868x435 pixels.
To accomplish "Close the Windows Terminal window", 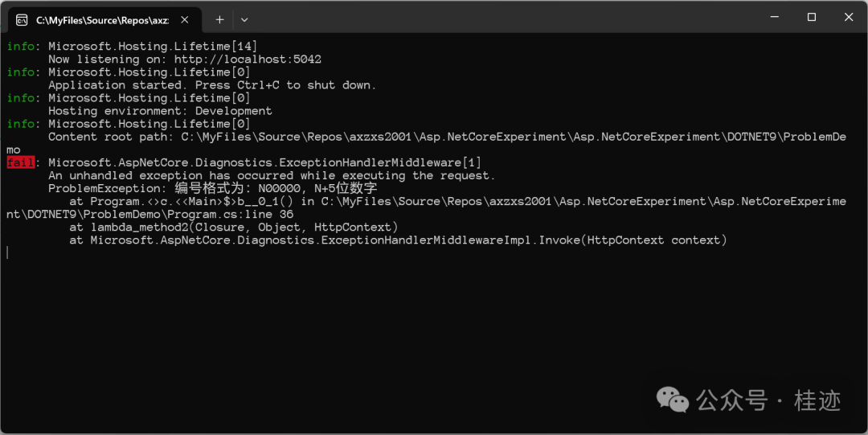I will pos(849,17).
